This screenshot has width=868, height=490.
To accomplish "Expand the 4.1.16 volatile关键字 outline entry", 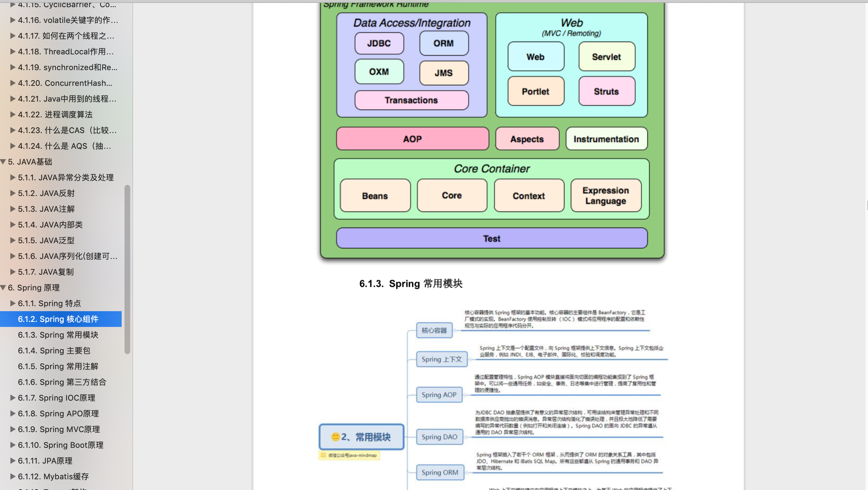I will [x=13, y=20].
